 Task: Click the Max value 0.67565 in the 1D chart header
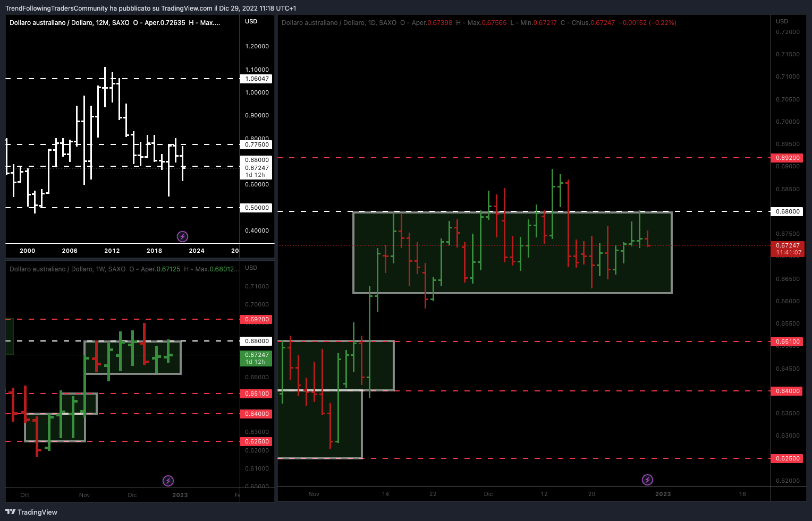coord(494,23)
